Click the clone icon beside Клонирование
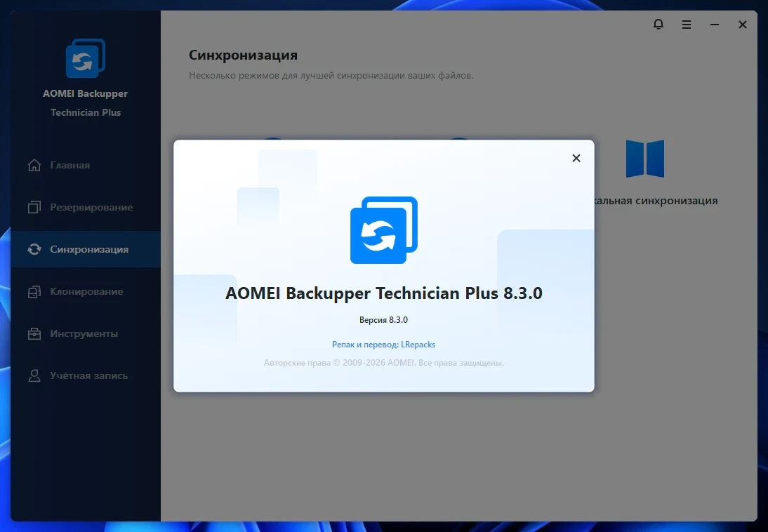This screenshot has width=768, height=532. point(34,291)
